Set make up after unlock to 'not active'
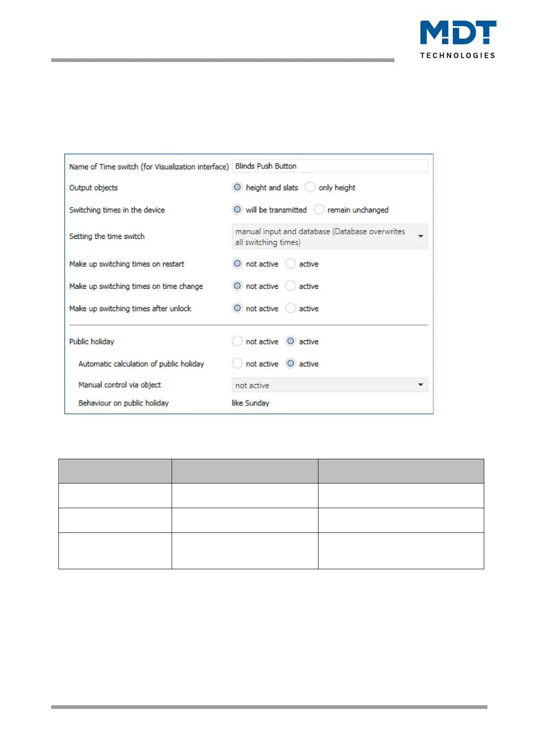 point(238,308)
